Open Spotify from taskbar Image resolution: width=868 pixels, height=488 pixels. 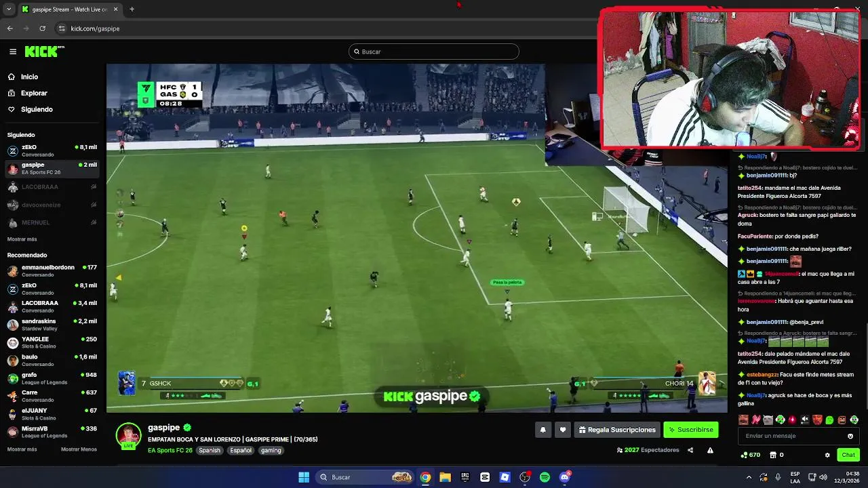(x=545, y=477)
